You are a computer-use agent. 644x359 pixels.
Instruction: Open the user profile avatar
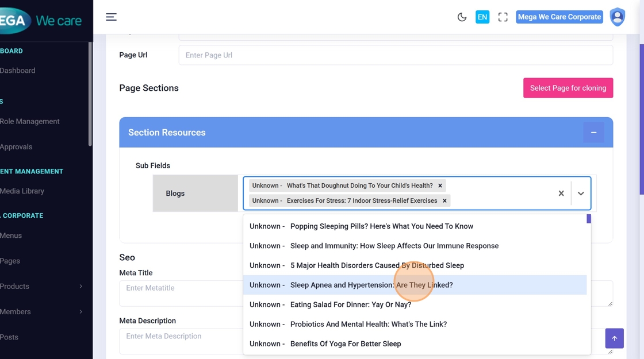tap(617, 17)
